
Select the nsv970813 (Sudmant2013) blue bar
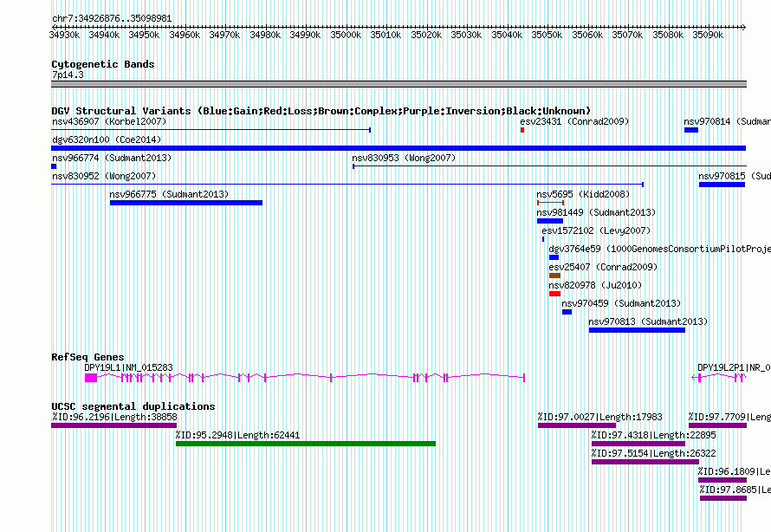point(637,330)
